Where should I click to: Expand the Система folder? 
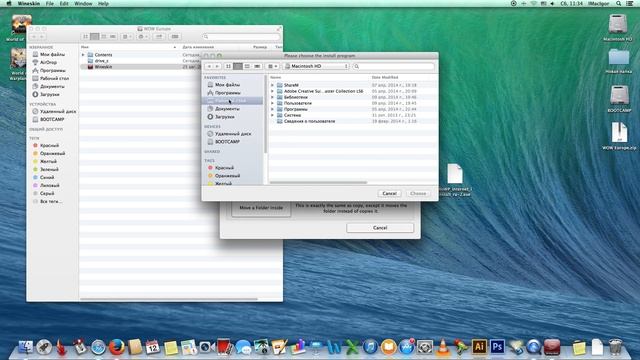tap(272, 116)
